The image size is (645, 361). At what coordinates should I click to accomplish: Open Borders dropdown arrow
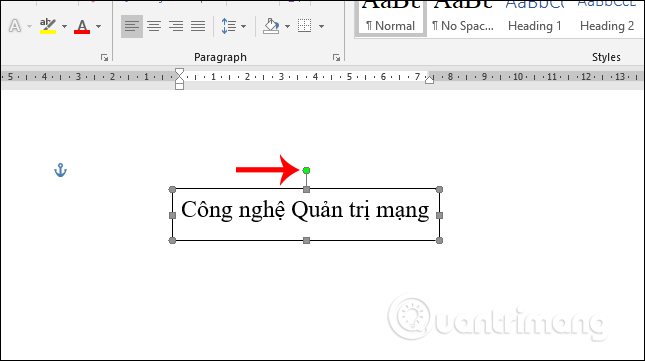(x=321, y=27)
